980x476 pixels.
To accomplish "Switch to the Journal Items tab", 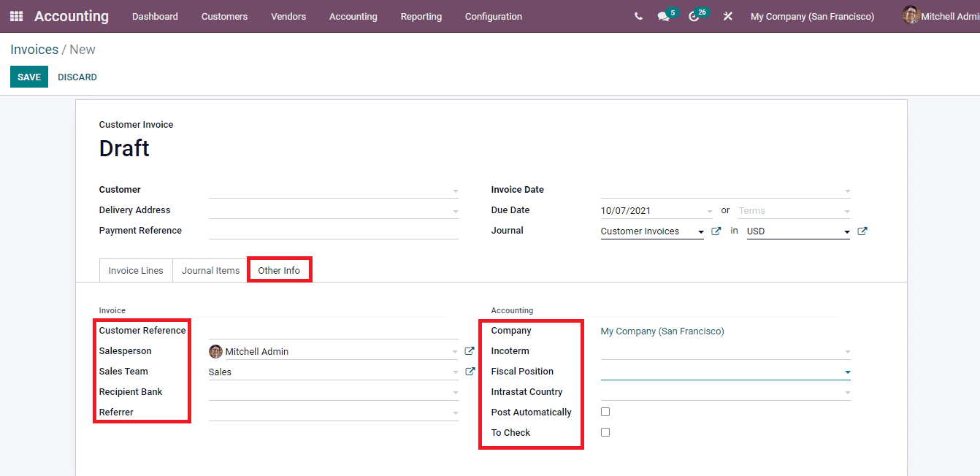I will pyautogui.click(x=210, y=270).
